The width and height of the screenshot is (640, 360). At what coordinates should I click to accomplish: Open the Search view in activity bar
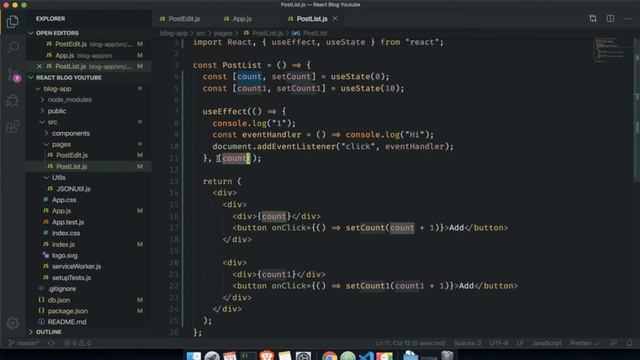12,48
